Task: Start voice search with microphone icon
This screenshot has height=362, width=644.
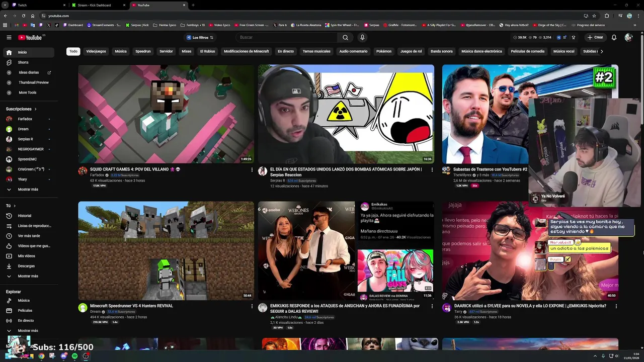Action: click(x=362, y=37)
